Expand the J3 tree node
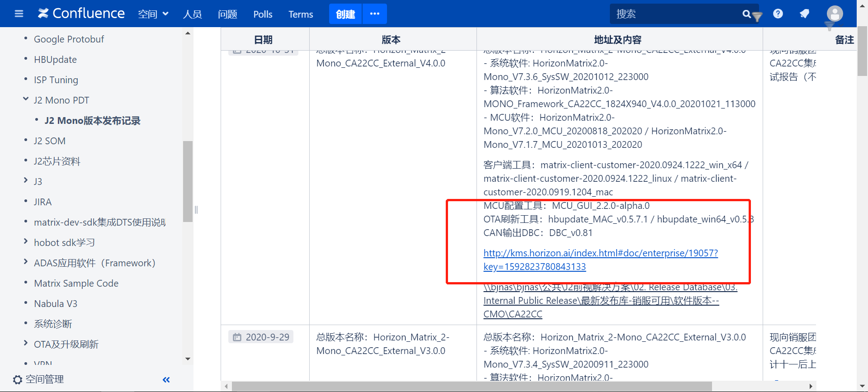Image resolution: width=868 pixels, height=392 pixels. pyautogui.click(x=26, y=180)
